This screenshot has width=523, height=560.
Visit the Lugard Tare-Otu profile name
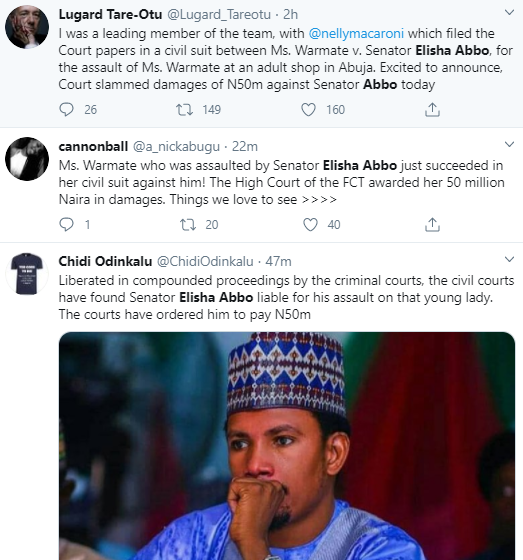click(x=110, y=15)
